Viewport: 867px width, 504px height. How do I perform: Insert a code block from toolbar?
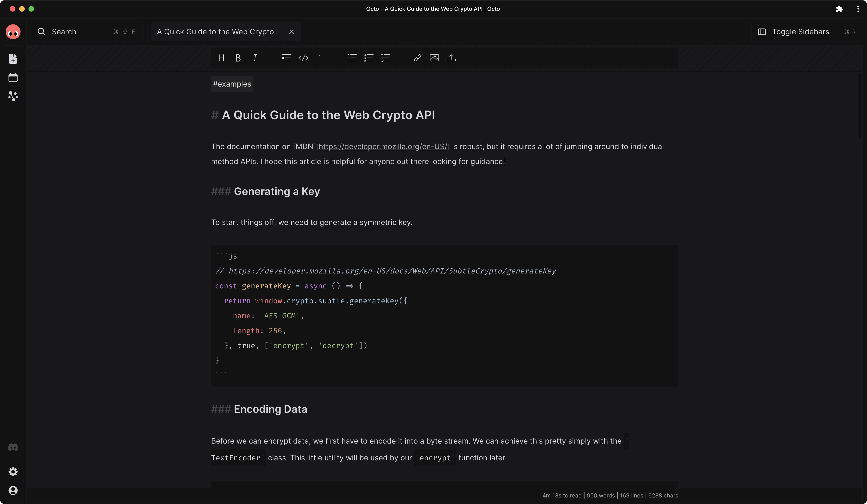(303, 58)
